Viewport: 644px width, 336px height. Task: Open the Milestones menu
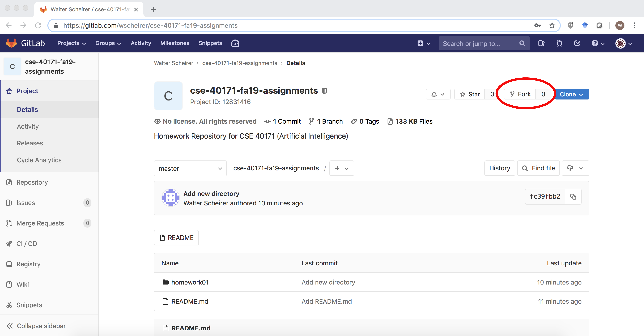point(175,43)
